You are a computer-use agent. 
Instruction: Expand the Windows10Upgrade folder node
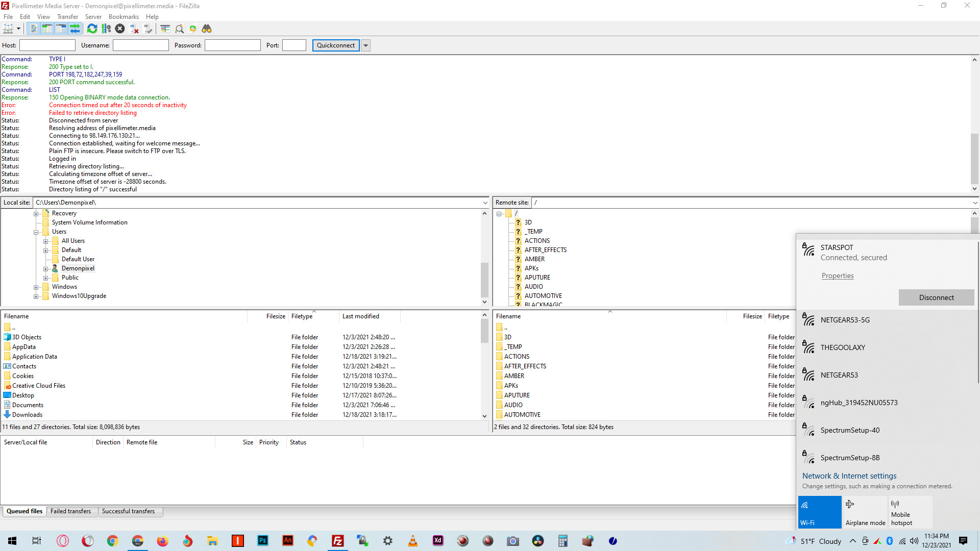point(36,296)
